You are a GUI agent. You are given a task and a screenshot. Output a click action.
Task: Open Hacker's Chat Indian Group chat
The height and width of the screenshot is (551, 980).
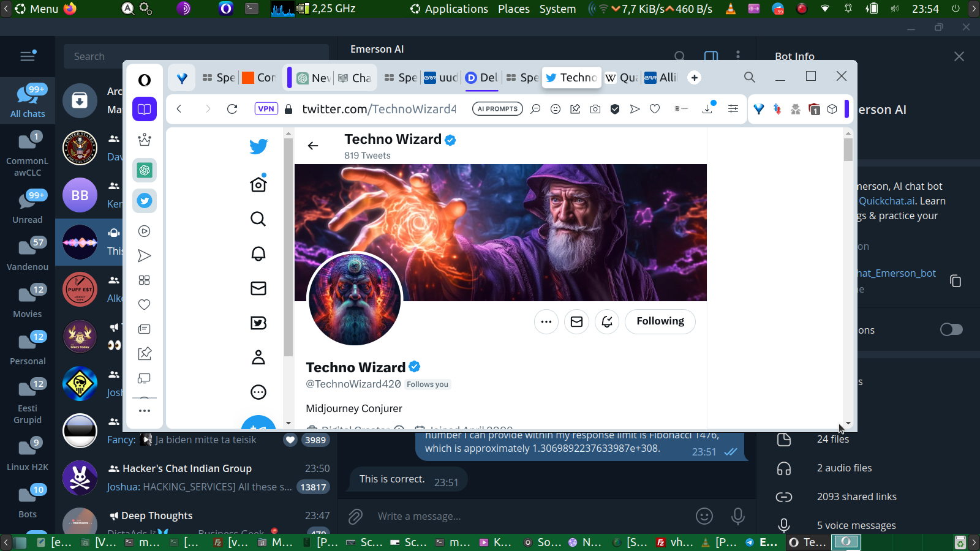(x=196, y=478)
